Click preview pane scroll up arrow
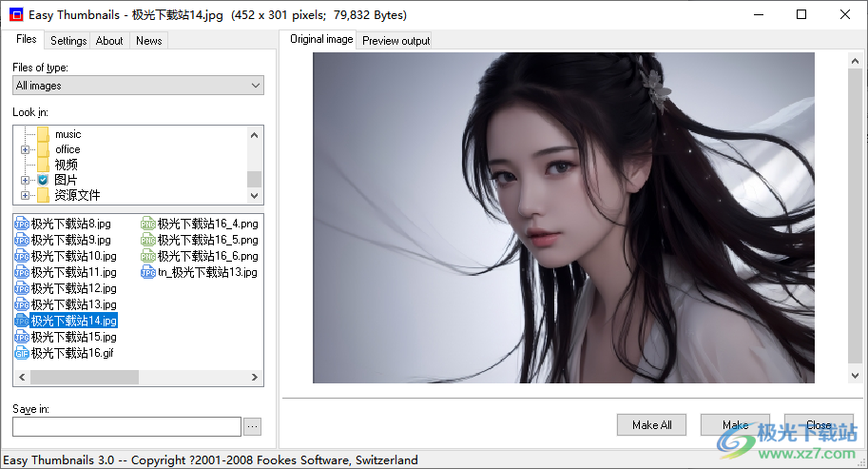The image size is (868, 469). [x=855, y=61]
